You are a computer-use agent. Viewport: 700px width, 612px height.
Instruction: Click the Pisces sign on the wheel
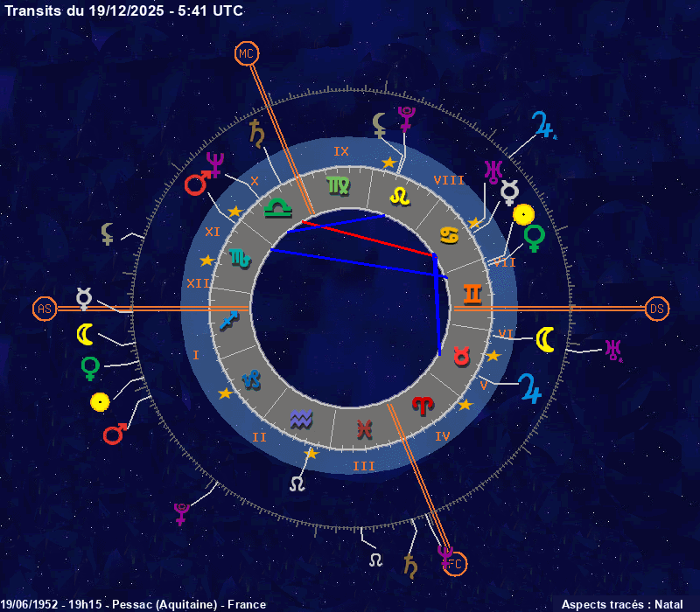tap(364, 428)
